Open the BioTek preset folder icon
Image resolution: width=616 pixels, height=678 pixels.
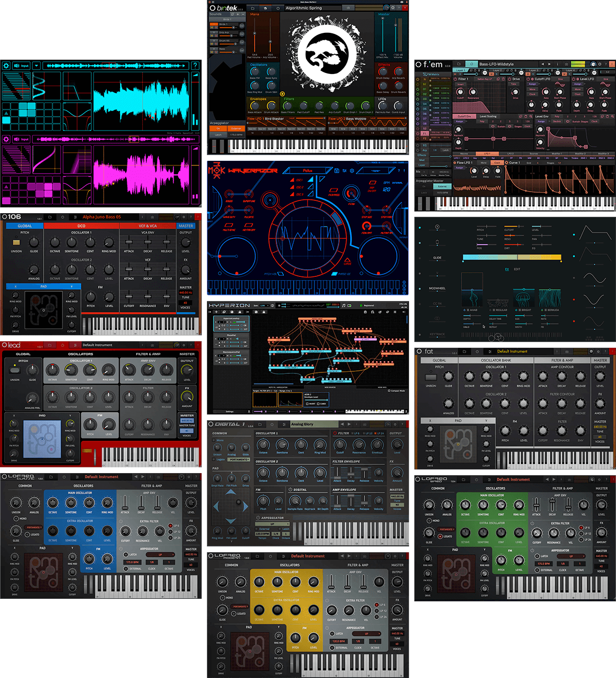253,8
